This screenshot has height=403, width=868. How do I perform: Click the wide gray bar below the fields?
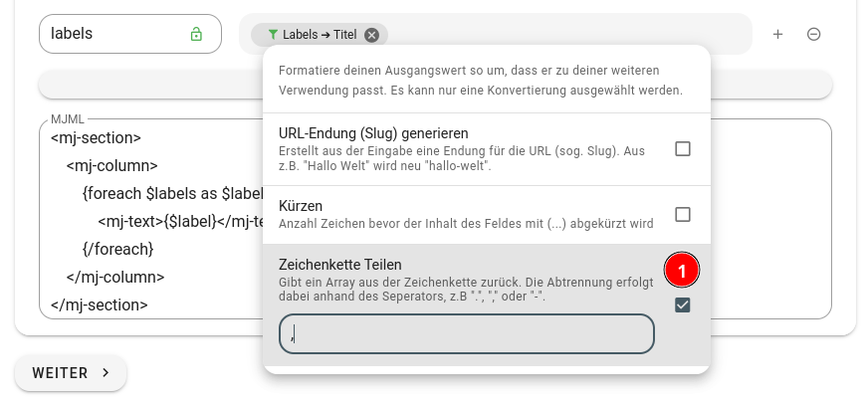[x=149, y=86]
